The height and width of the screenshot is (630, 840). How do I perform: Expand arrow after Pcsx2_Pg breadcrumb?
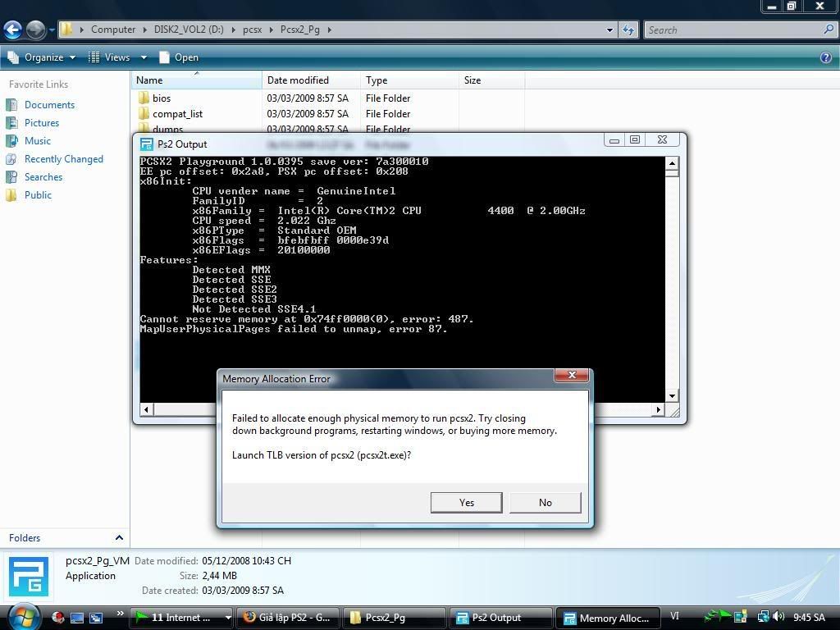coord(330,30)
